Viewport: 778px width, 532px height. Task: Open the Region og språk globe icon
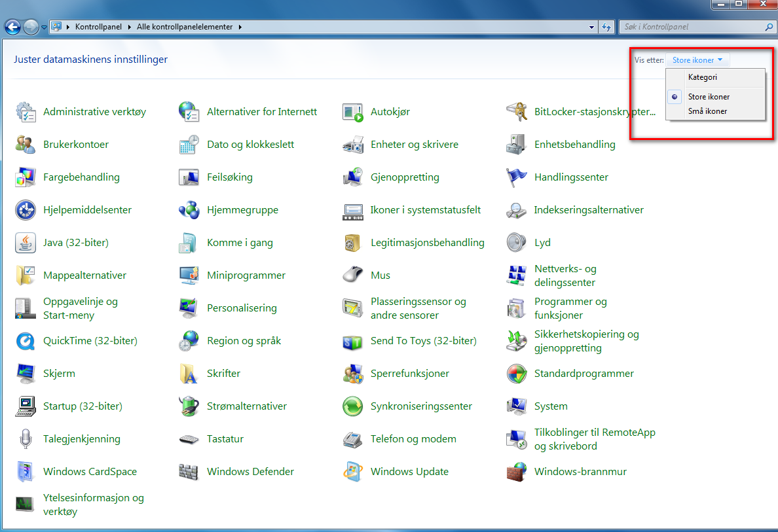pyautogui.click(x=189, y=341)
